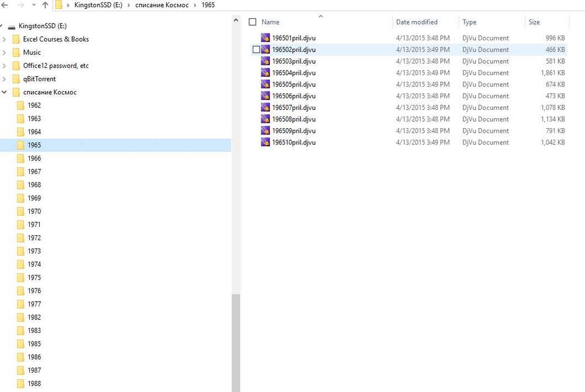This screenshot has width=585, height=392.
Task: Click the folder icon beside Excel Courses & Books
Action: pyautogui.click(x=16, y=39)
